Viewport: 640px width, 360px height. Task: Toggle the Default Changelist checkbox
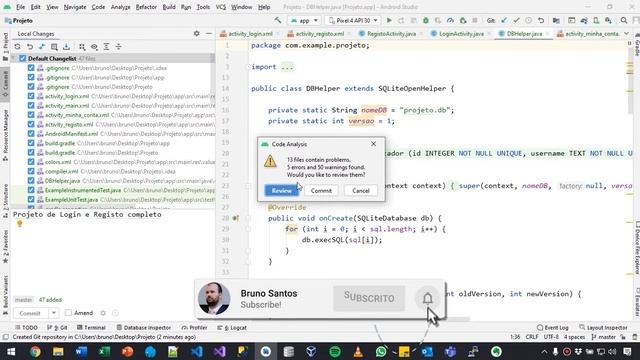pyautogui.click(x=23, y=58)
